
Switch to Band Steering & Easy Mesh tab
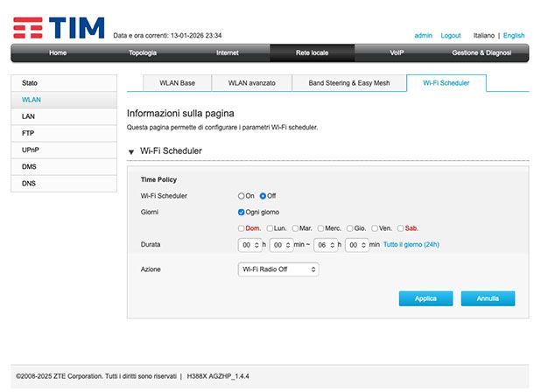coord(349,83)
